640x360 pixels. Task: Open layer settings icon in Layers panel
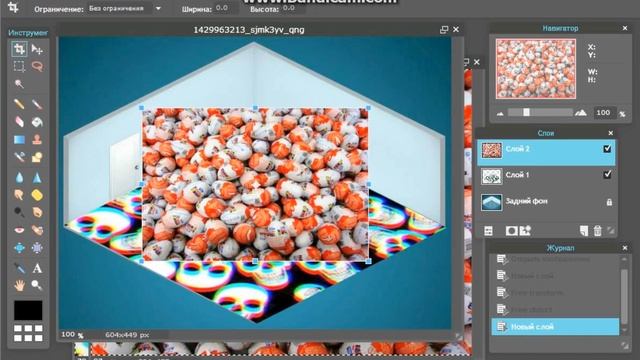(x=489, y=231)
